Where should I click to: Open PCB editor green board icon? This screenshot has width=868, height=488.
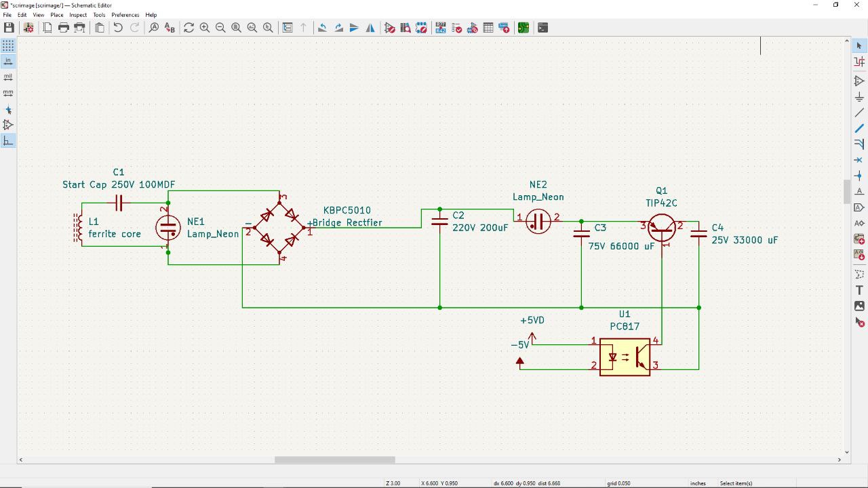[x=524, y=28]
